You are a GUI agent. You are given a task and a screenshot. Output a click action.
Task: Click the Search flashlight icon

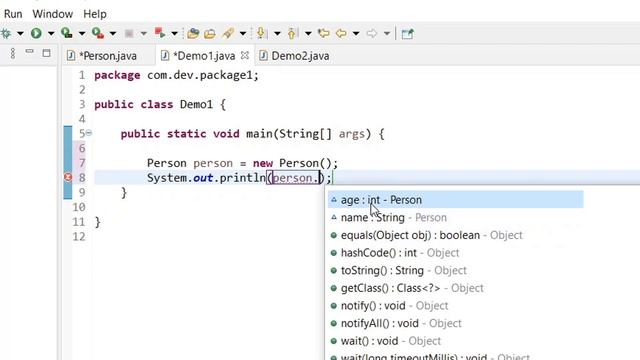click(228, 33)
